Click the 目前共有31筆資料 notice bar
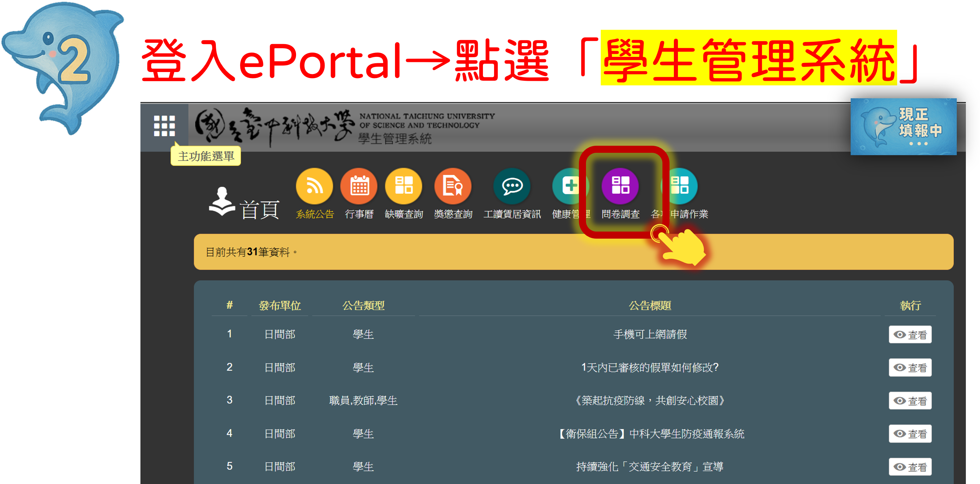This screenshot has width=980, height=484. coord(573,252)
